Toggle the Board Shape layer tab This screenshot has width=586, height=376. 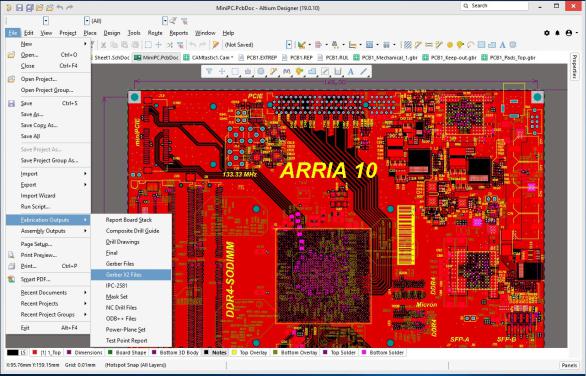[127, 352]
